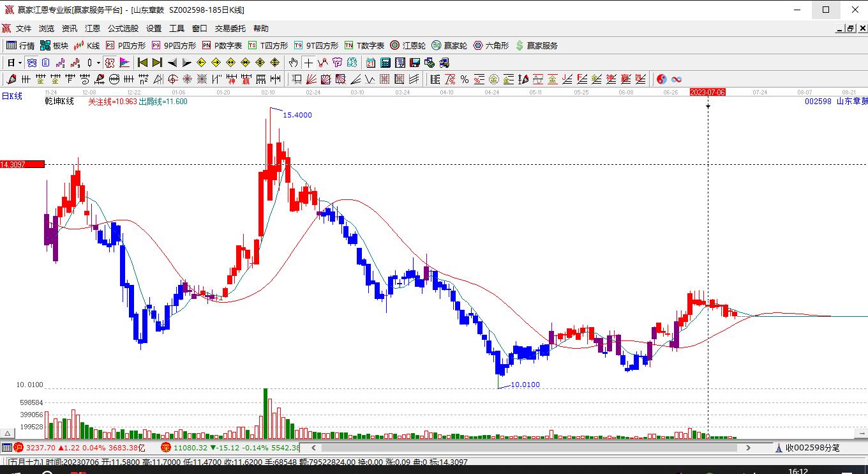
Task: Click the 乾坤K线 indicator label
Action: click(59, 101)
